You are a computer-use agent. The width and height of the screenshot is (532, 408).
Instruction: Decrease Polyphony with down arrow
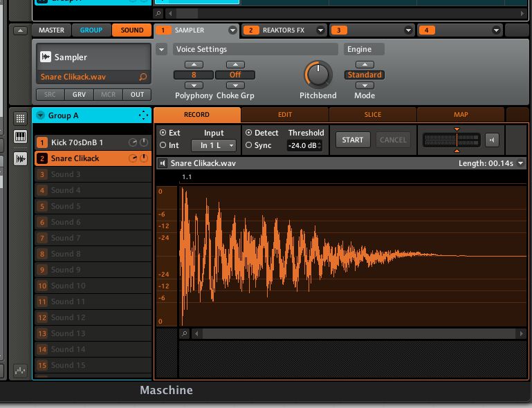point(194,86)
